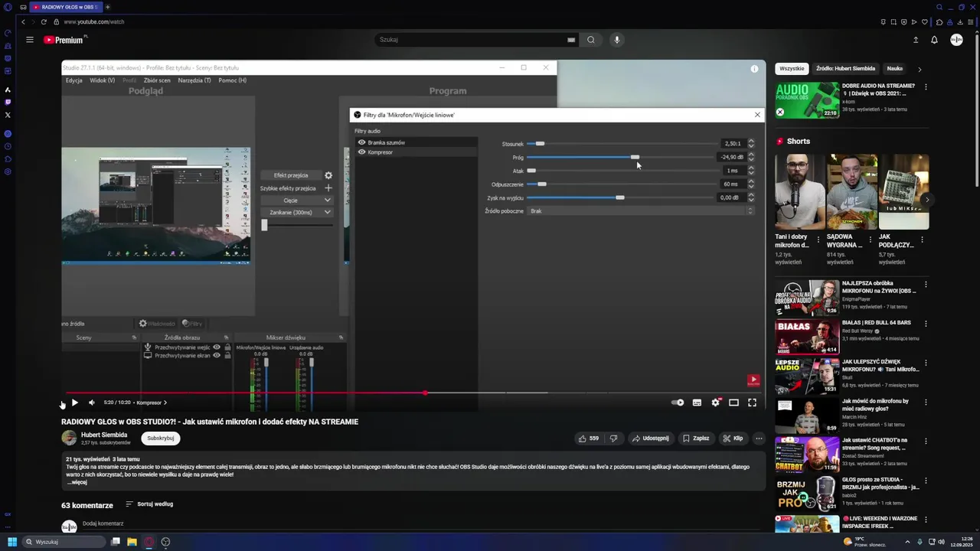Open the Widok (V) menu in OBS
This screenshot has height=551, width=980.
(x=103, y=80)
